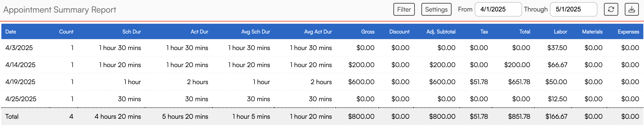This screenshot has width=644, height=127.
Task: Sort by the Count column header
Action: [66, 32]
